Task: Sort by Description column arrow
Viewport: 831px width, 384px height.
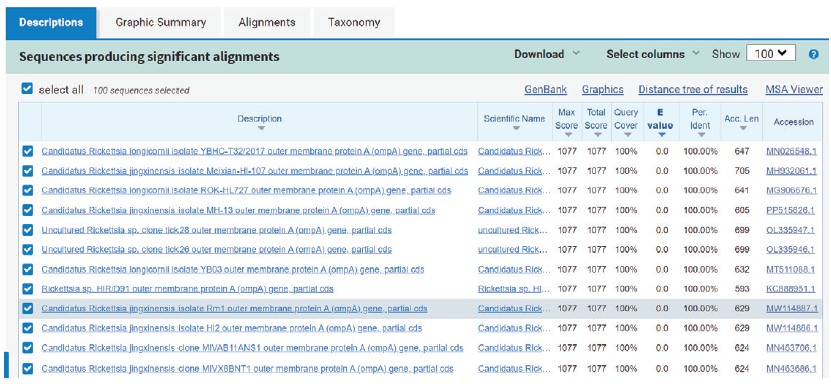Action: pyautogui.click(x=260, y=129)
